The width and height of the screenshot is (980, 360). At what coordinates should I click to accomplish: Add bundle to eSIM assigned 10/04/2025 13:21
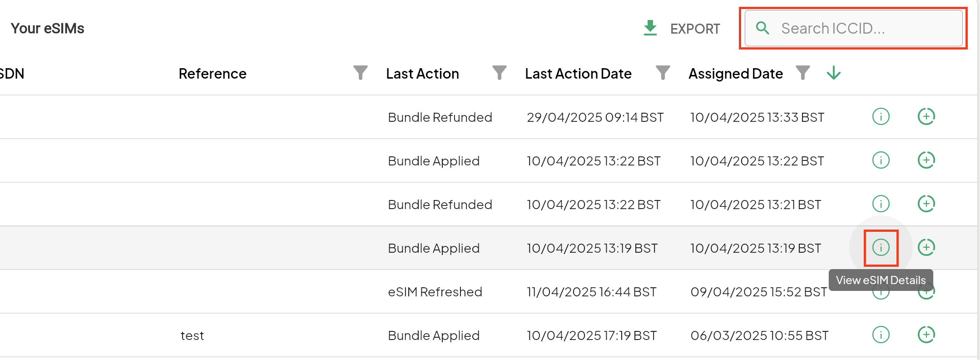tap(926, 204)
